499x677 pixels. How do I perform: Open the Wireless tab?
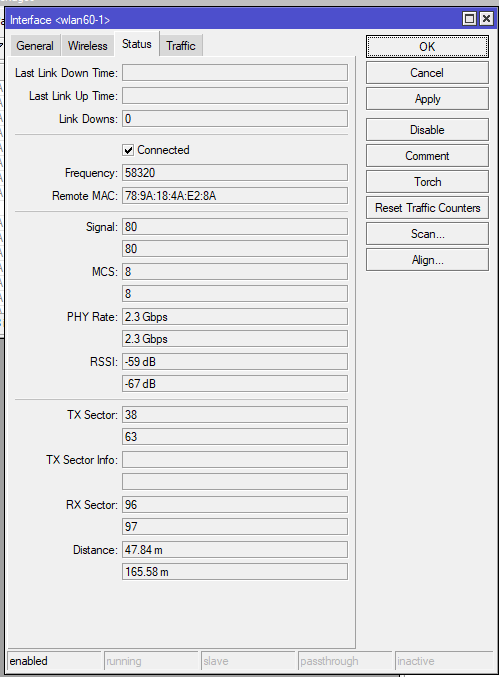(88, 46)
